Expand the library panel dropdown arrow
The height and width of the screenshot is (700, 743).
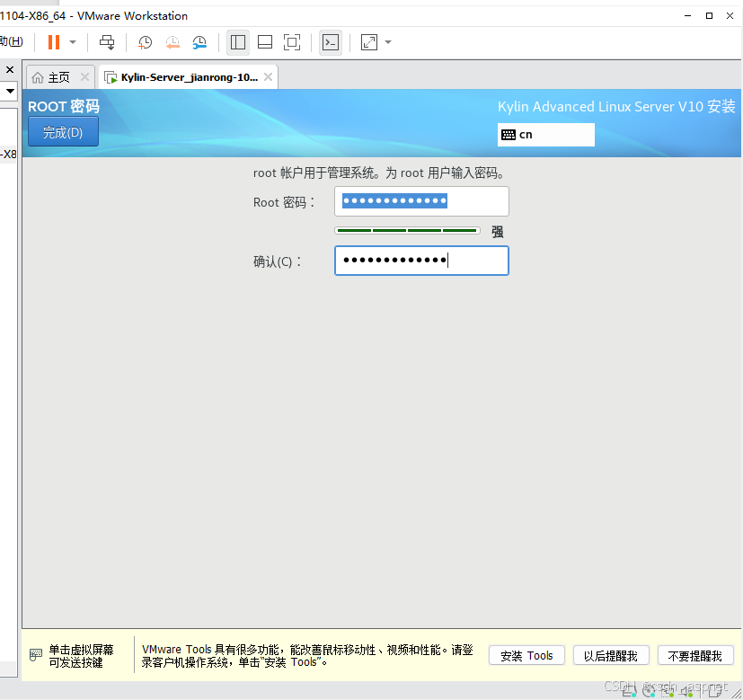(10, 91)
